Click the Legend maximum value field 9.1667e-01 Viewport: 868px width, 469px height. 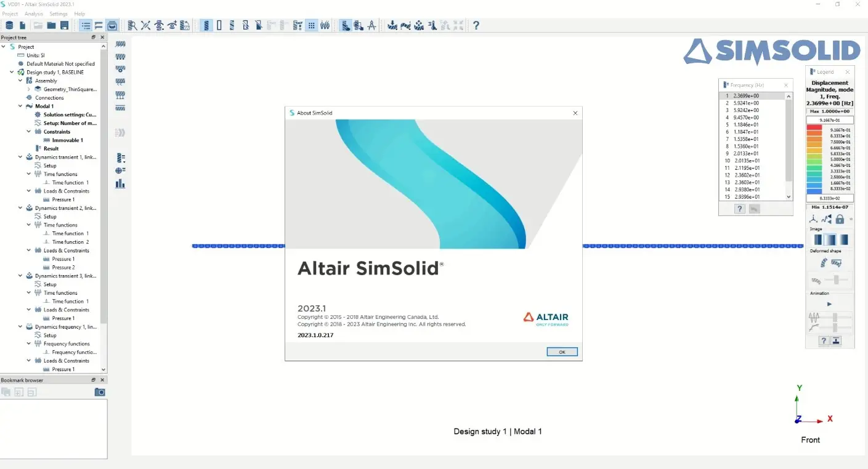pyautogui.click(x=829, y=121)
